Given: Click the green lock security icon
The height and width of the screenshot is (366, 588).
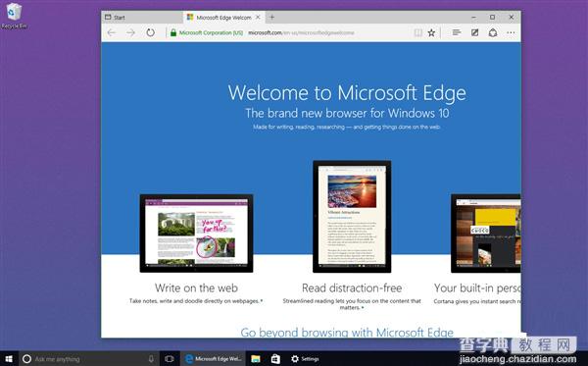Looking at the screenshot, I should [173, 32].
